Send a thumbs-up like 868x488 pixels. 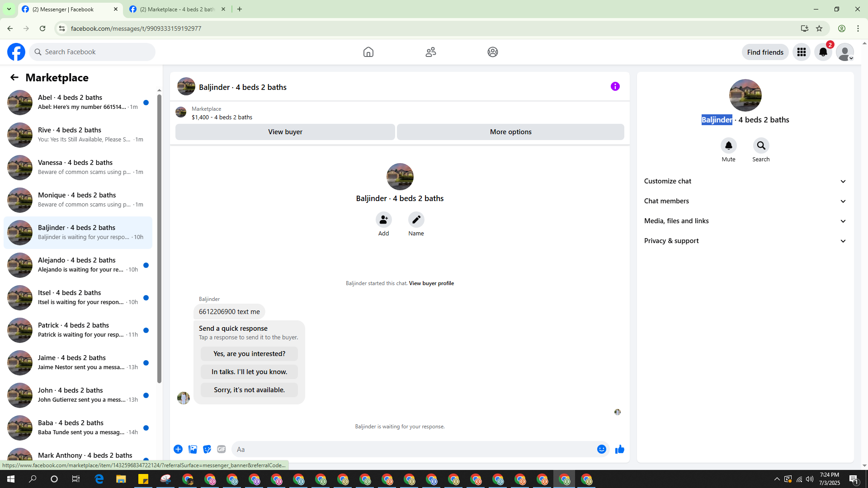619,449
